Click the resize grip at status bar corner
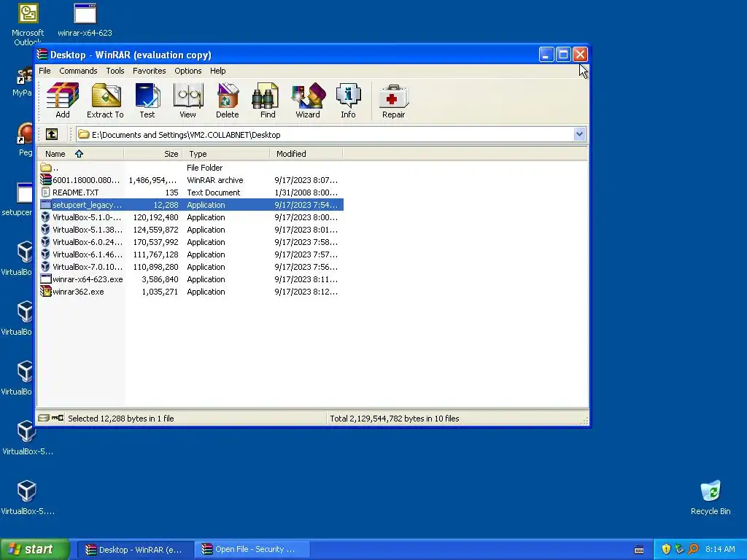The height and width of the screenshot is (560, 747). [584, 421]
